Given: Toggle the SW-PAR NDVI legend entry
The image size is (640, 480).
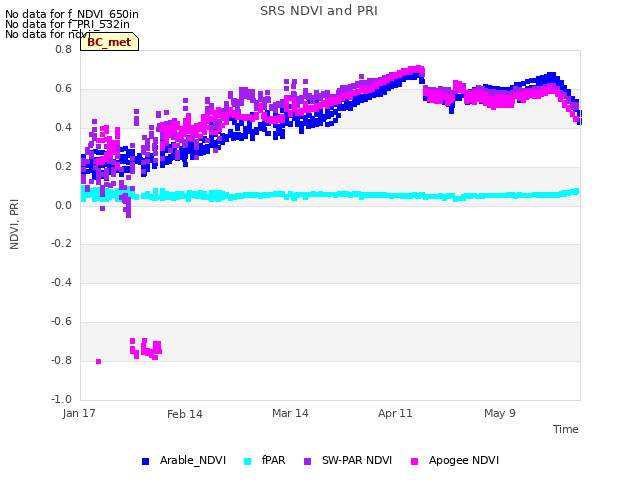Looking at the screenshot, I should [x=348, y=460].
